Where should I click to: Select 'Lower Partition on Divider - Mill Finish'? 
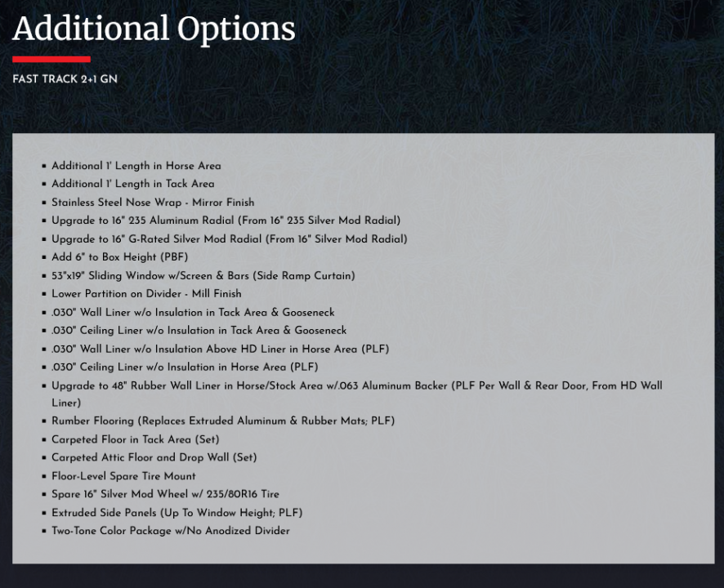(146, 293)
